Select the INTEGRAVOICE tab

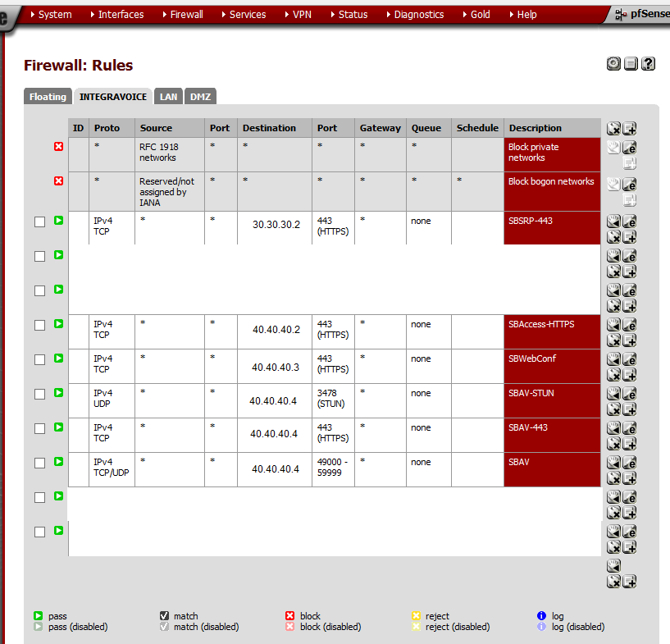[113, 97]
